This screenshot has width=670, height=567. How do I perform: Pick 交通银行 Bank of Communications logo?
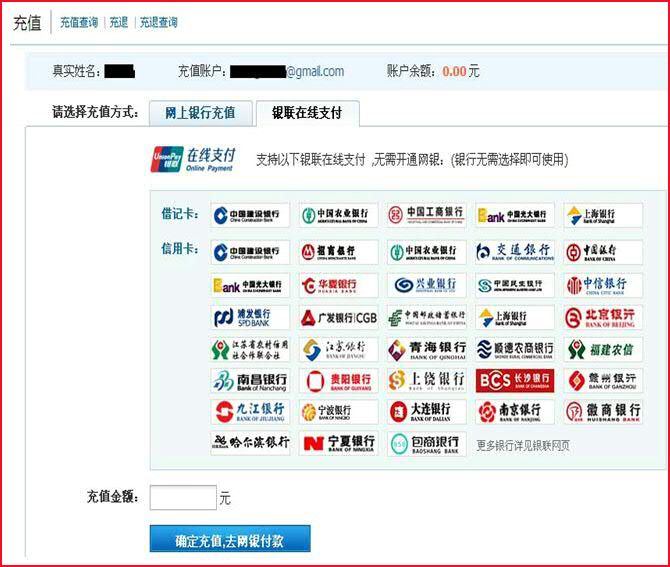coord(515,252)
